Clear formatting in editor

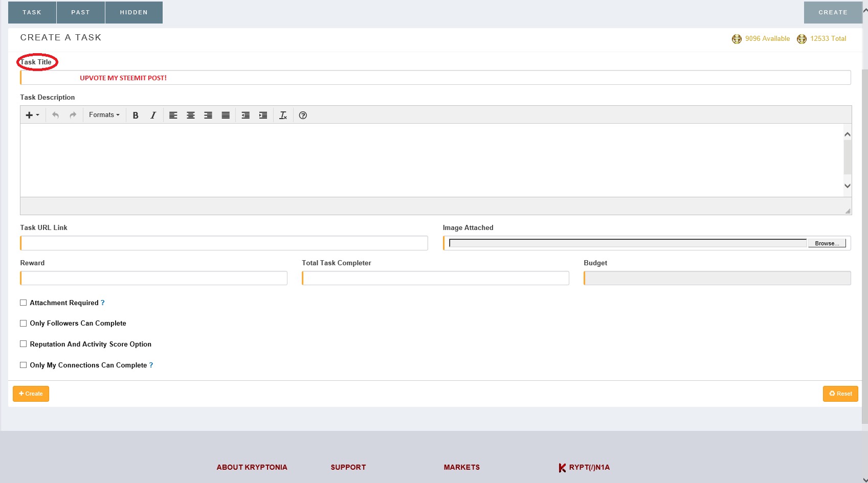283,115
